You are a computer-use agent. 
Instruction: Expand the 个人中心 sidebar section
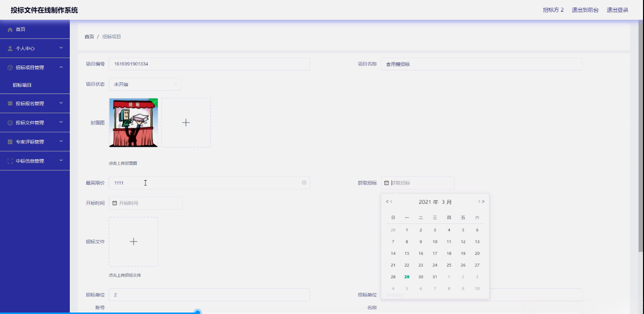click(34, 48)
